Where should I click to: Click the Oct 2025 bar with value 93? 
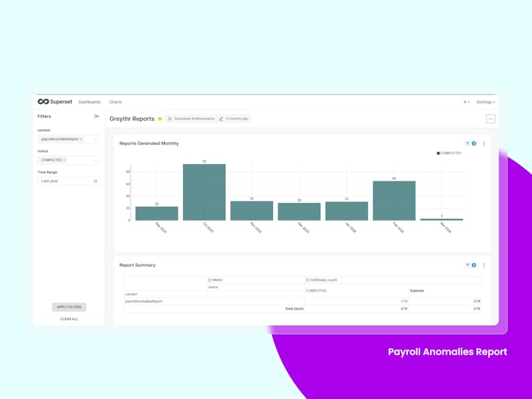204,192
